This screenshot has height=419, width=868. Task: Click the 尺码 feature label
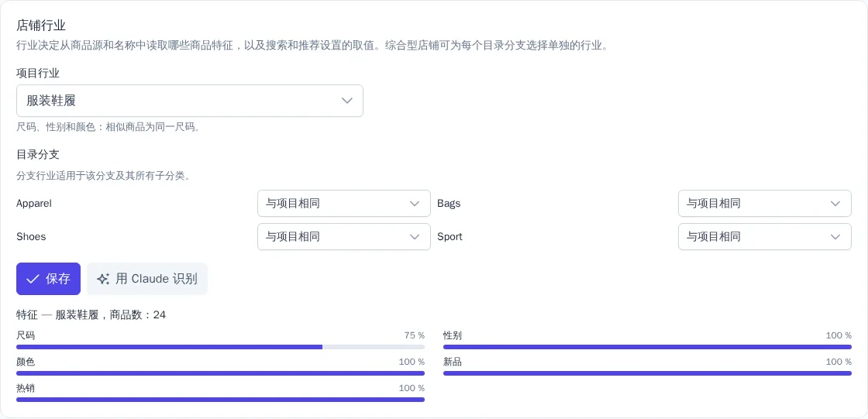(x=26, y=335)
